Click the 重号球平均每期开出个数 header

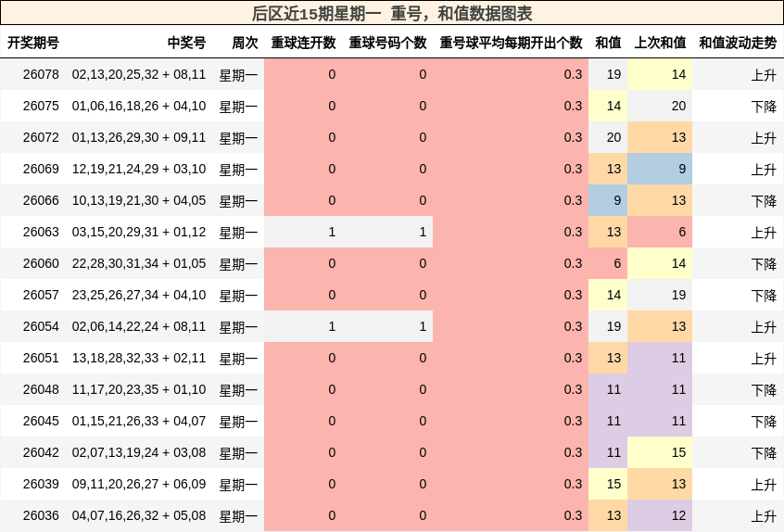[511, 43]
